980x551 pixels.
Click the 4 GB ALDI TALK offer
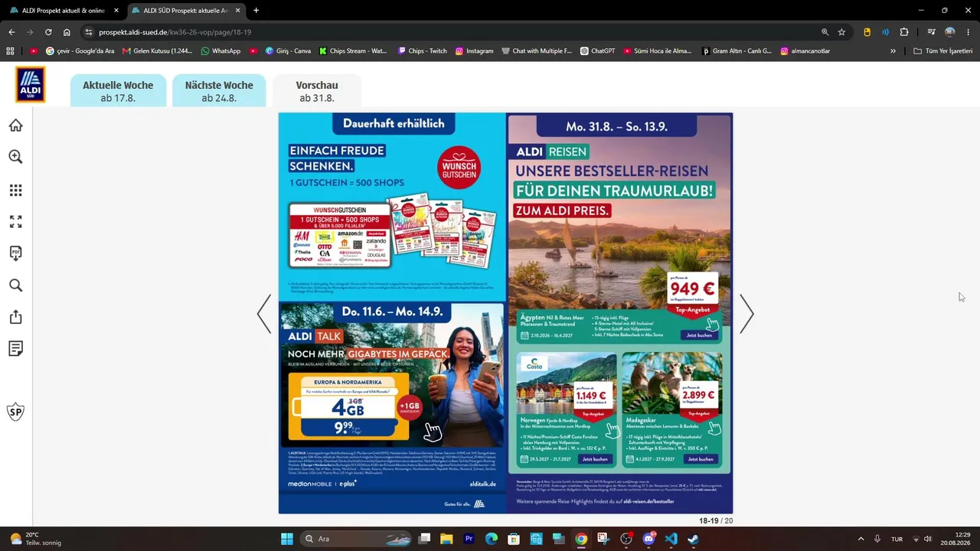coord(348,408)
